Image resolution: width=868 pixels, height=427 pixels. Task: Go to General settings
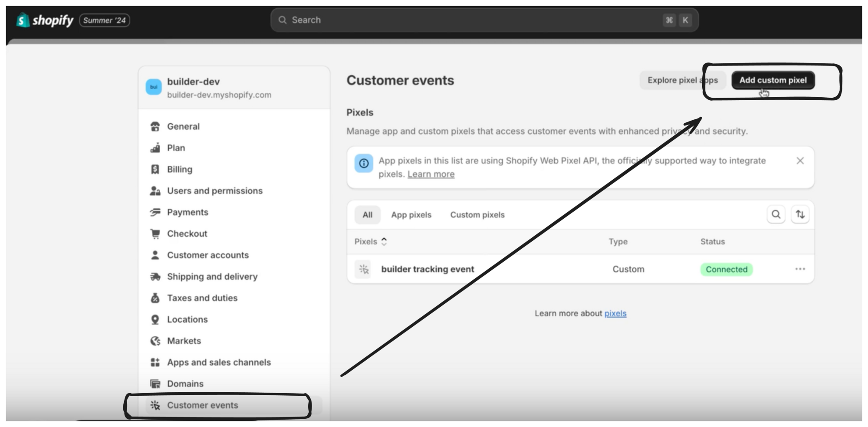[x=183, y=126]
